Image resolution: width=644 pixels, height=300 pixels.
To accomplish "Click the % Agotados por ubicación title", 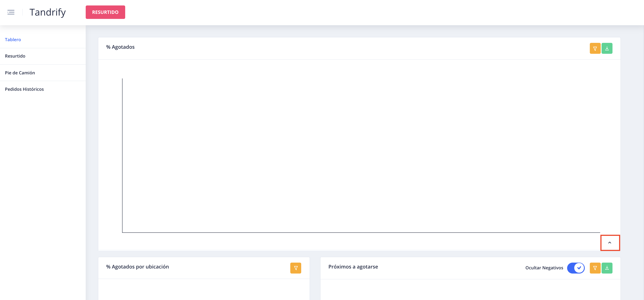I will point(138,267).
